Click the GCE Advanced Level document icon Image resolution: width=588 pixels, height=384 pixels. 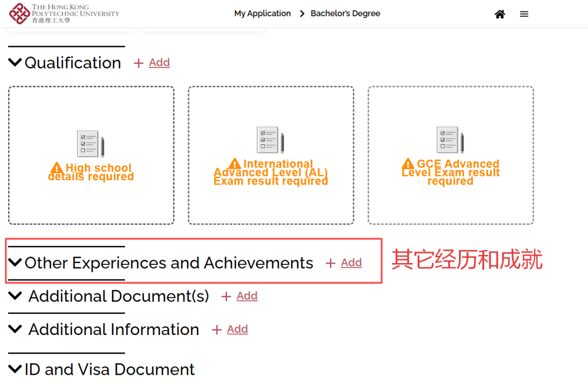(450, 139)
